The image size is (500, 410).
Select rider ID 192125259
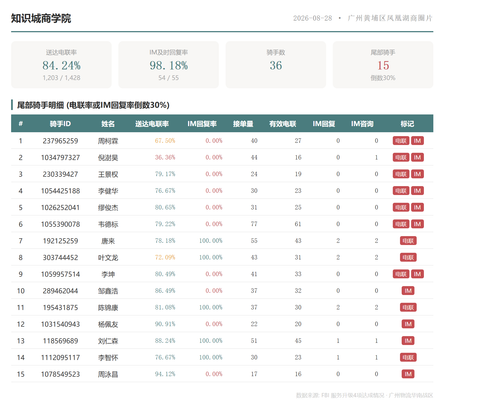point(60,241)
